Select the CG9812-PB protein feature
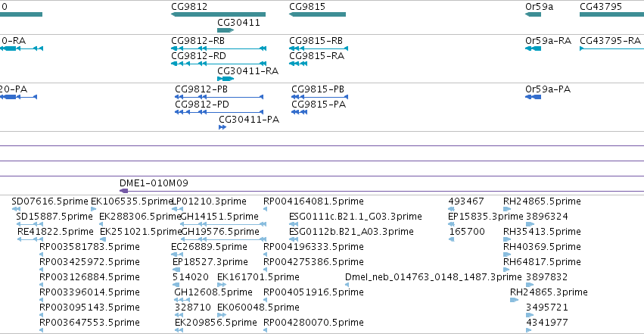Screen dimensions: 644x334 click(219, 97)
